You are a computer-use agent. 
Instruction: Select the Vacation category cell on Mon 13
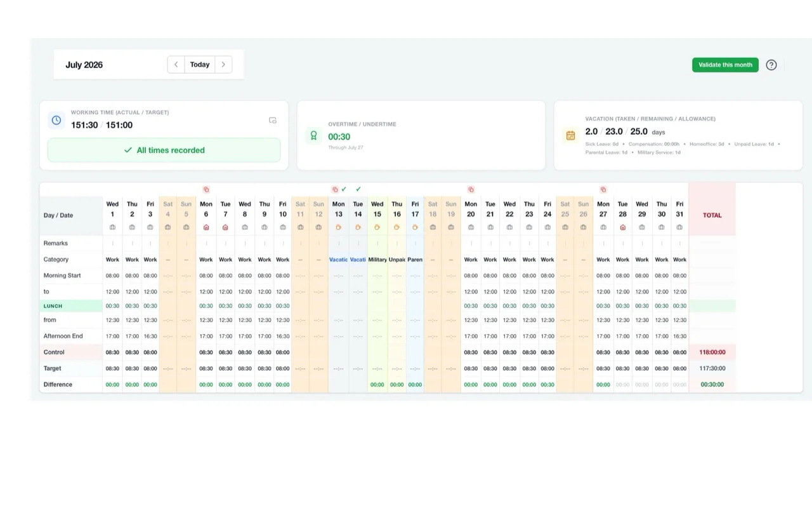[x=339, y=260]
